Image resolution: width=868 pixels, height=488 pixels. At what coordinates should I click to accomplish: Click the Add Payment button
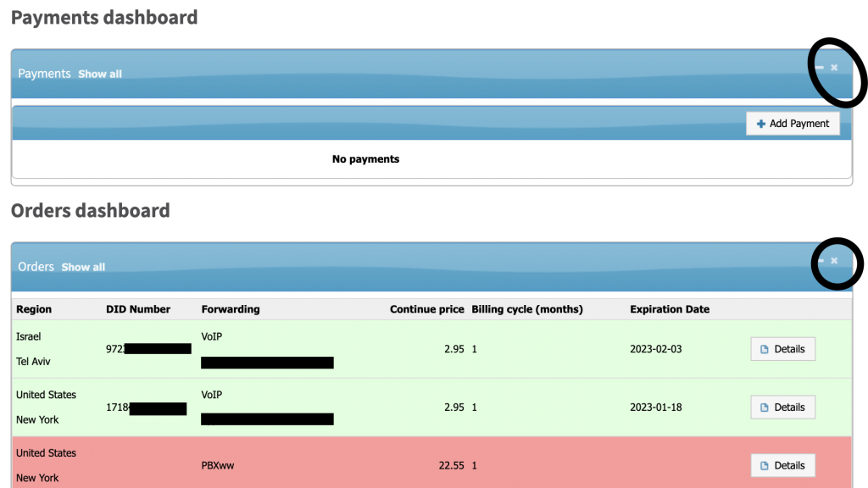[793, 124]
